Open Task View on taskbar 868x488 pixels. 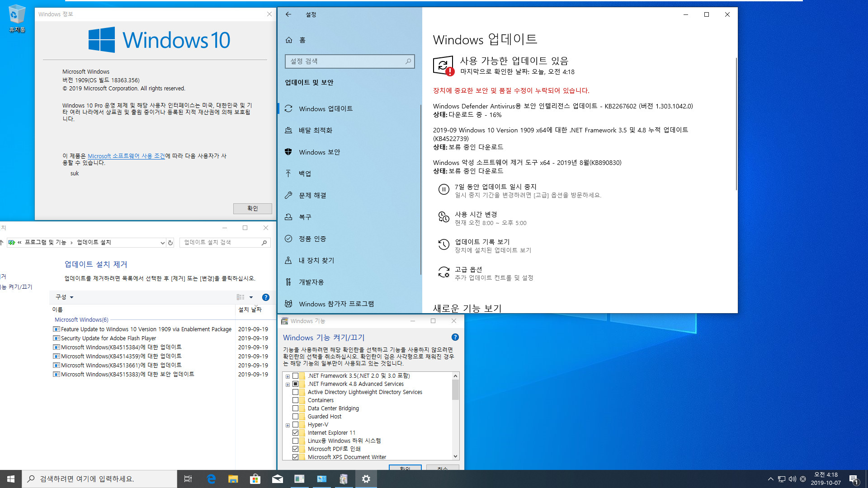pyautogui.click(x=188, y=479)
